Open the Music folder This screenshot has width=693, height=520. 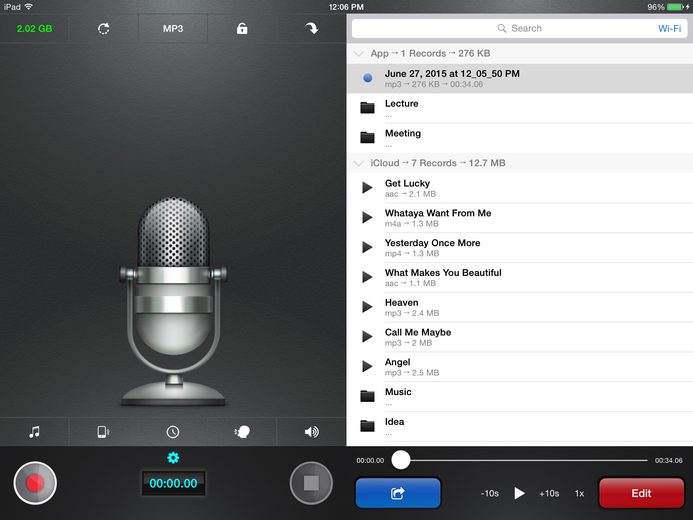(520, 396)
